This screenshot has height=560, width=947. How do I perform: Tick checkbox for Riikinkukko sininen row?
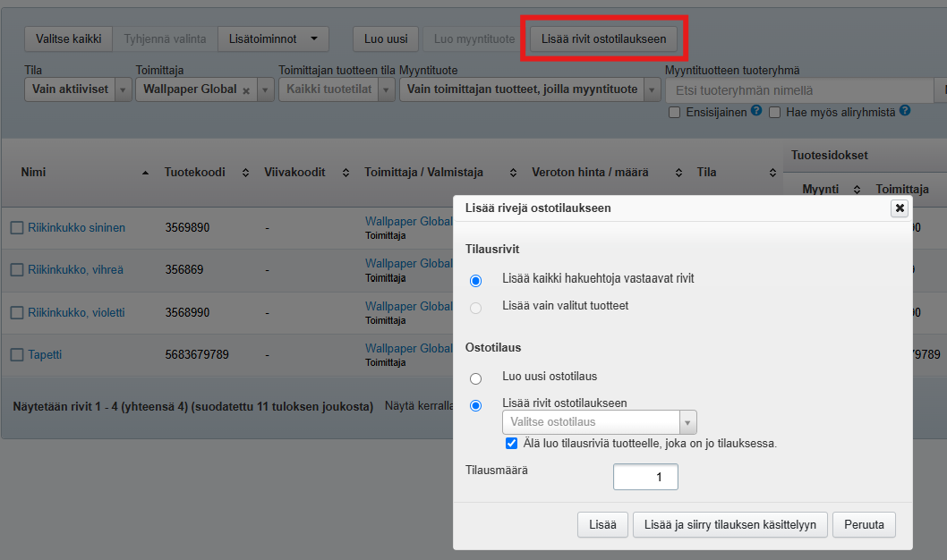point(17,228)
